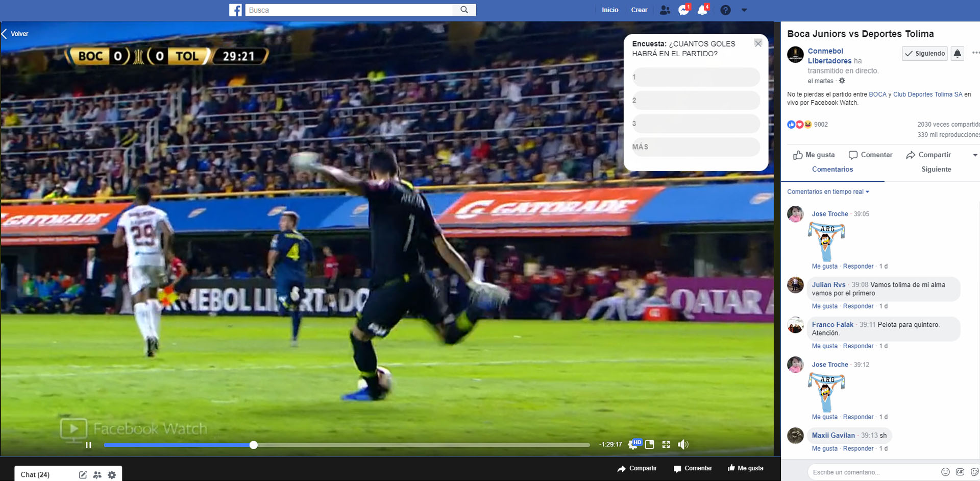Screen dimensions: 980x481
Task: Compose new chat message icon
Action: tap(83, 475)
